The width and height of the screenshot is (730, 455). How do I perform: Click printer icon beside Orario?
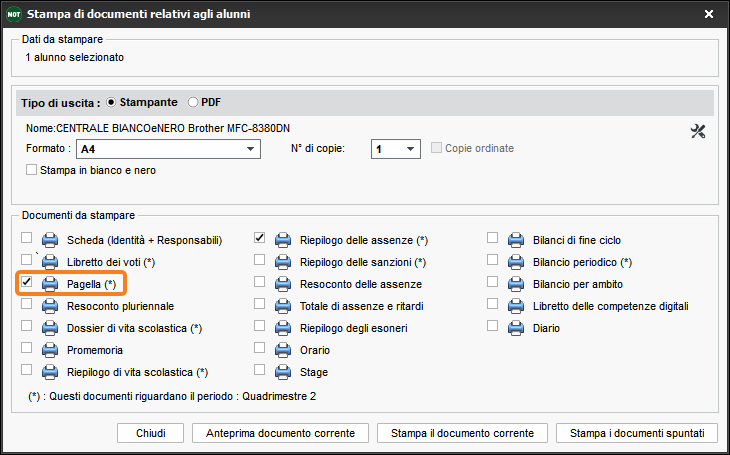click(x=283, y=350)
